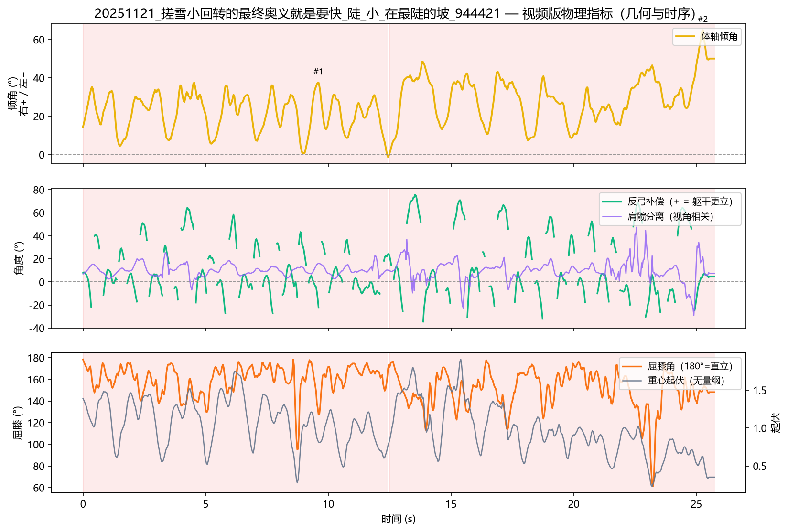Click the 1.5 tick on the 起伏 axis
This screenshot has width=788, height=532.
point(760,391)
